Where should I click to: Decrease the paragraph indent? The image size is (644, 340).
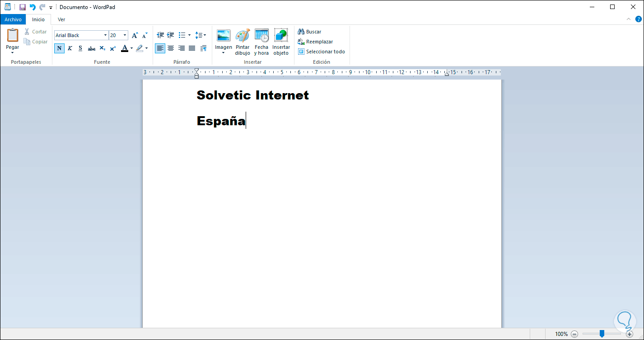tap(160, 35)
